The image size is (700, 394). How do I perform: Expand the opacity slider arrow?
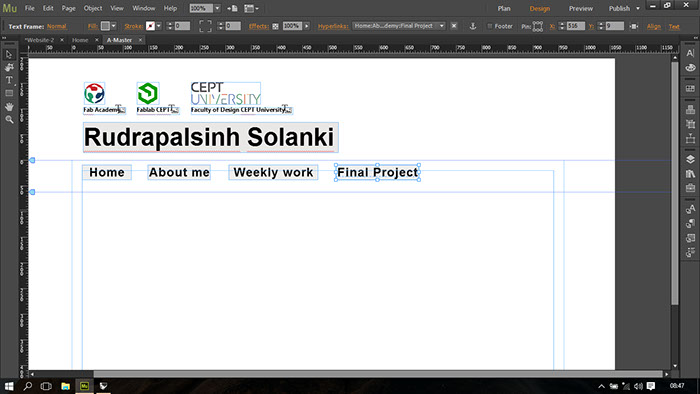click(x=306, y=26)
